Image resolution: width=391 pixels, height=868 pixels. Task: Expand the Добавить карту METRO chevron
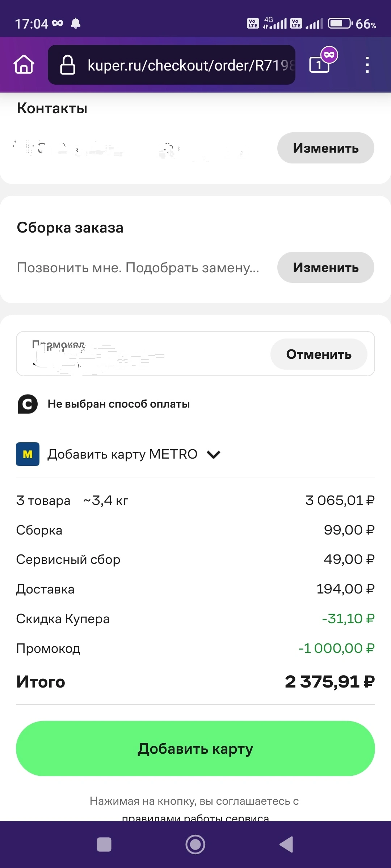pyautogui.click(x=214, y=454)
